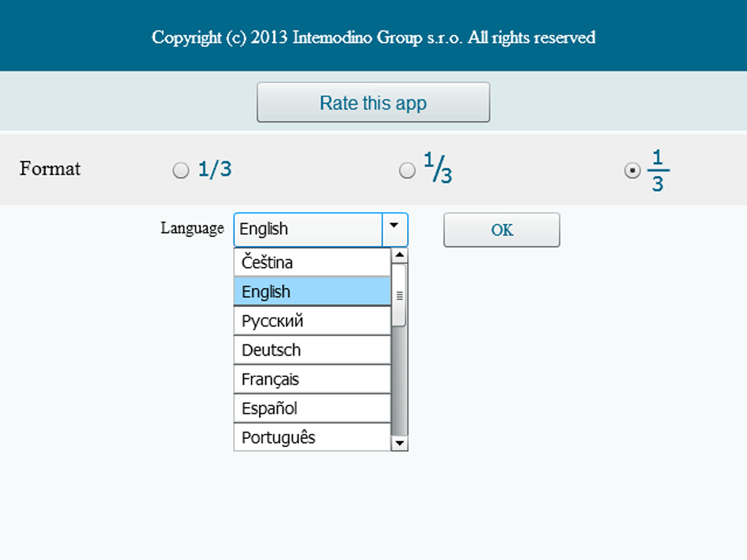Select the highlighted English list entry
This screenshot has height=560, width=747.
point(312,292)
